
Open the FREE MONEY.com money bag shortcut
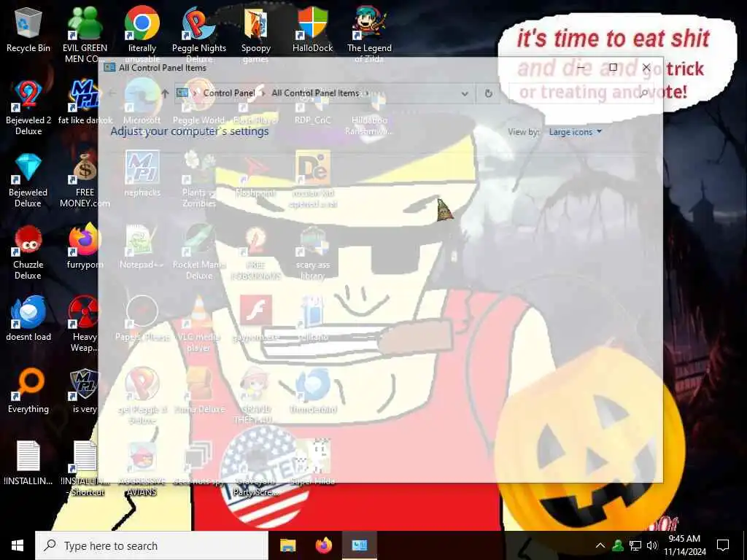coord(85,181)
